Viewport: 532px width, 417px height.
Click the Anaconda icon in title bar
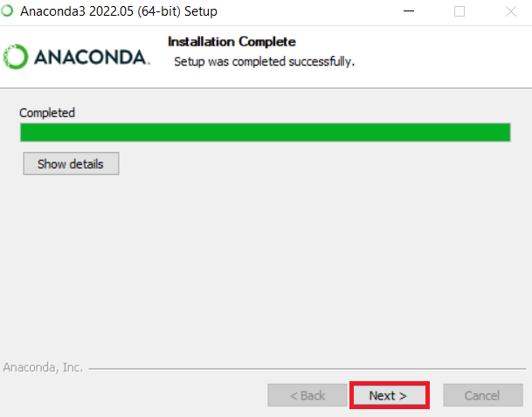[7, 10]
